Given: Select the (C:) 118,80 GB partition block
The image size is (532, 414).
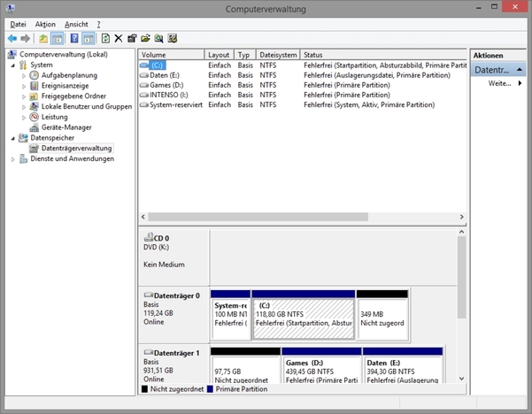Looking at the screenshot, I should coord(304,315).
